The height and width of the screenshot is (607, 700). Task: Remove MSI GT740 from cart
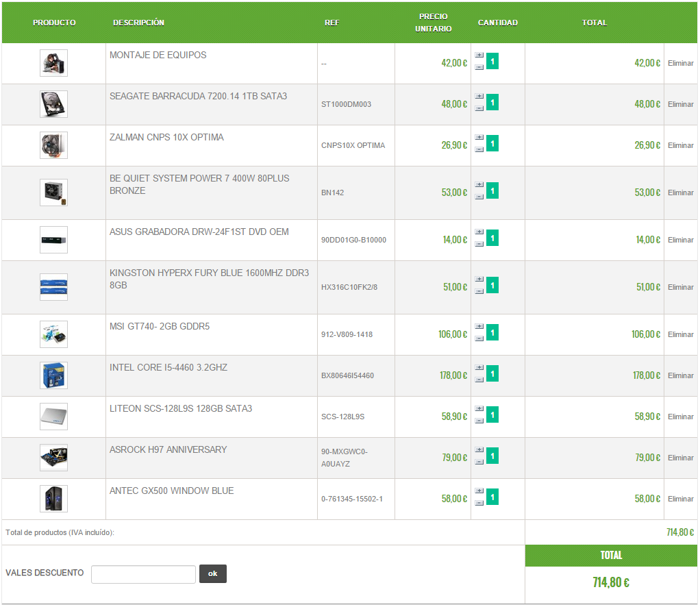(680, 335)
